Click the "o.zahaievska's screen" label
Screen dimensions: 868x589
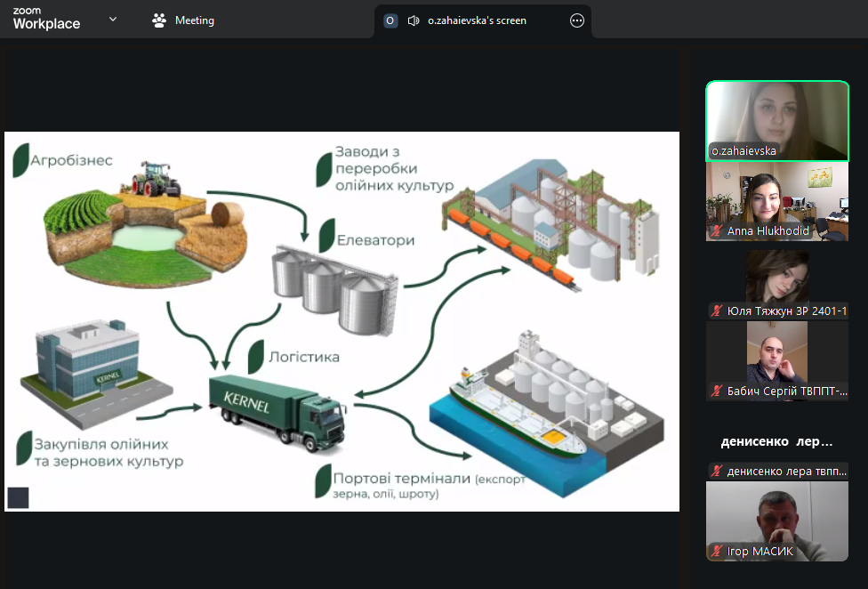[477, 20]
